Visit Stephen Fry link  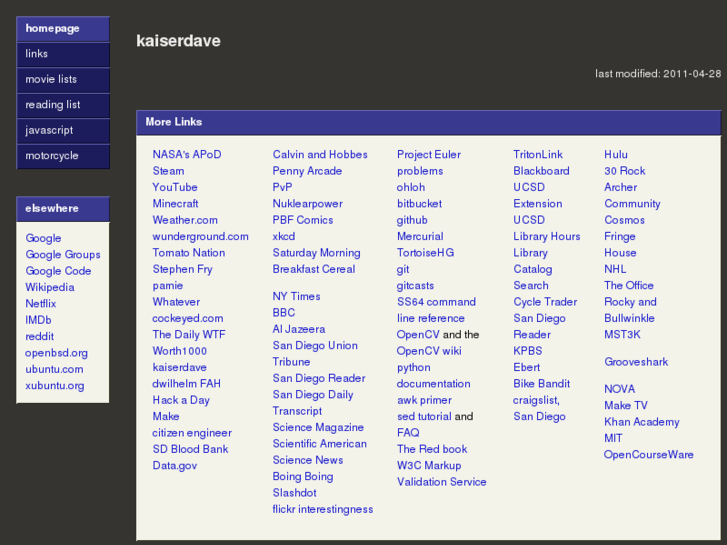pos(182,269)
